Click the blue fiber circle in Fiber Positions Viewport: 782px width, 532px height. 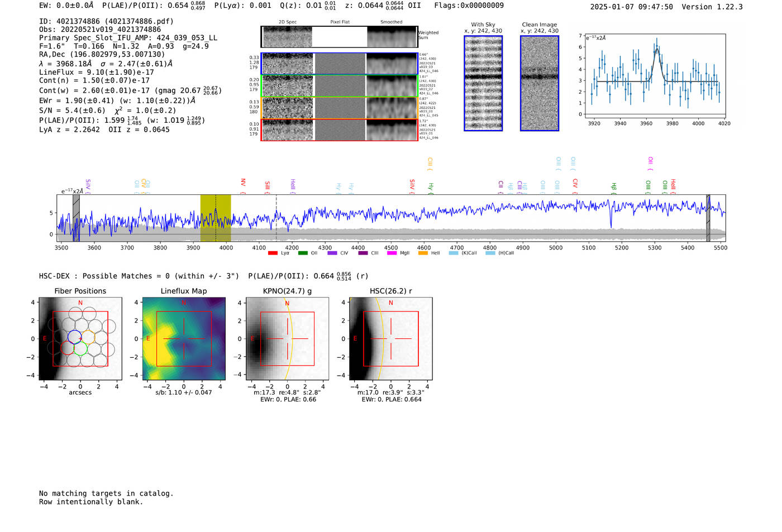click(x=74, y=337)
